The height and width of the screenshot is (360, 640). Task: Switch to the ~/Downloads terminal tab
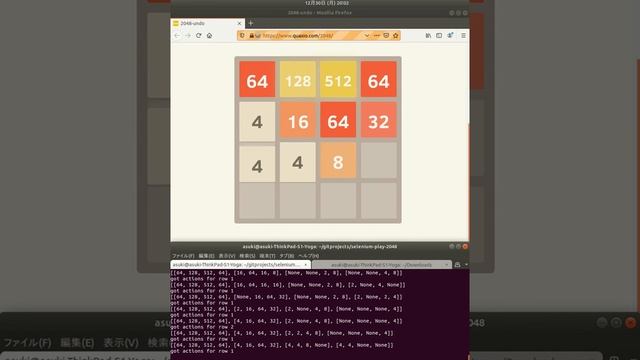[382, 265]
